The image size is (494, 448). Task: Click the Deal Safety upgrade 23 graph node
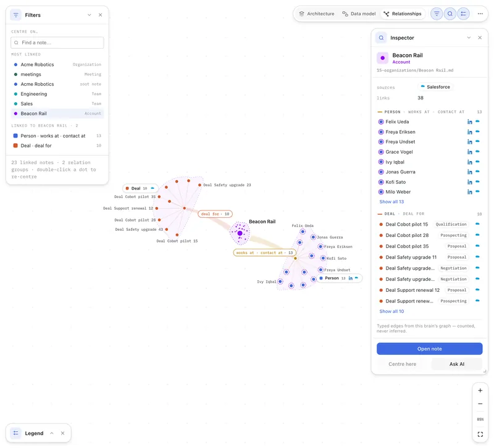tap(199, 185)
